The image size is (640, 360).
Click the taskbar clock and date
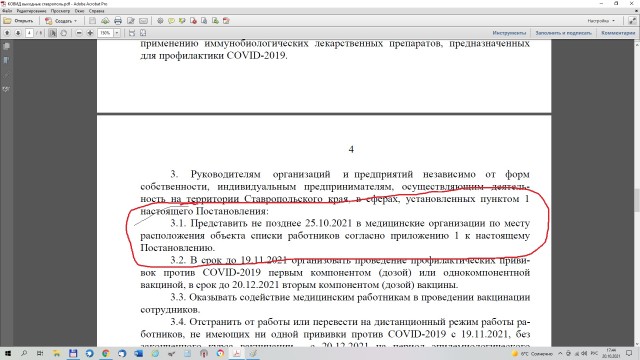[x=611, y=353]
